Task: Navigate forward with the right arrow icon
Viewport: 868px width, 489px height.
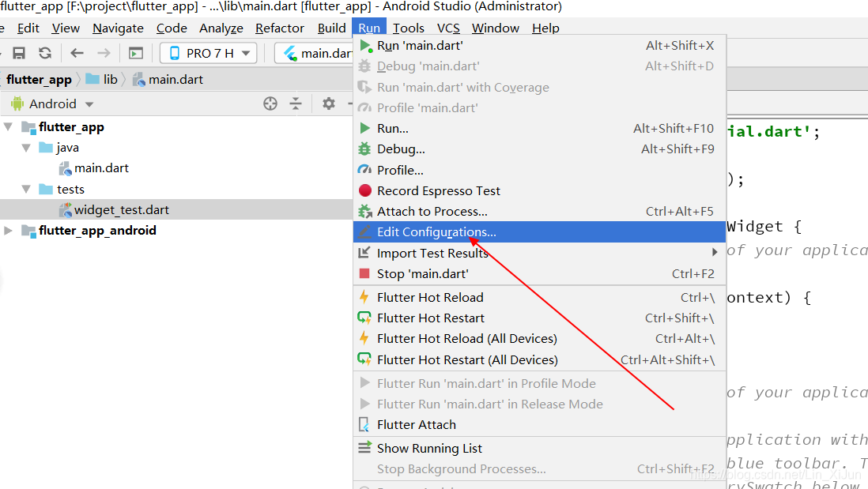Action: [x=104, y=53]
